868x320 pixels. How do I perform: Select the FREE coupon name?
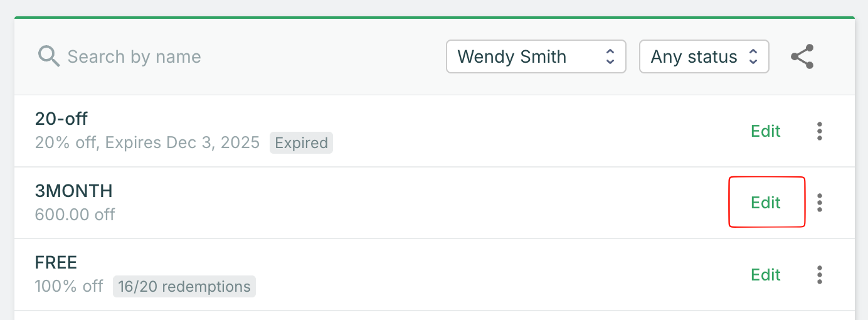click(56, 262)
